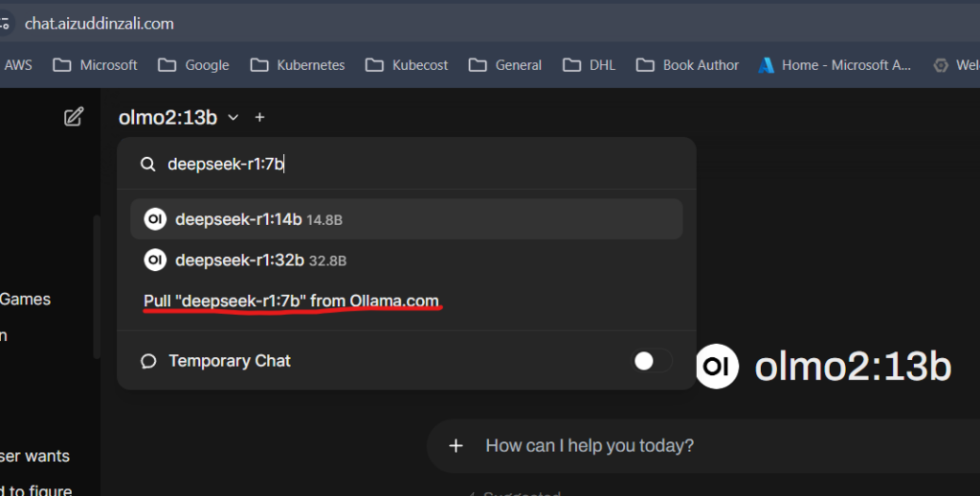Open the Google bookmarks folder
Image resolution: width=980 pixels, height=496 pixels.
(193, 65)
